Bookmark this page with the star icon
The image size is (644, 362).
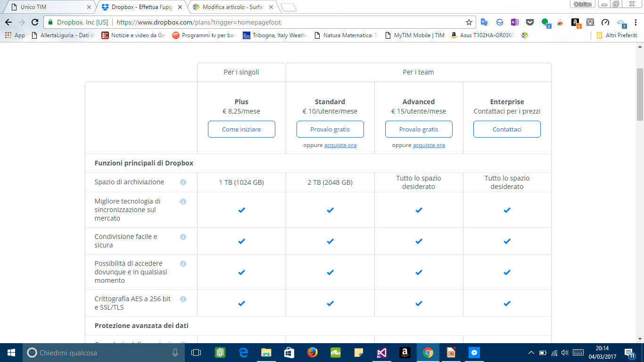pos(469,22)
